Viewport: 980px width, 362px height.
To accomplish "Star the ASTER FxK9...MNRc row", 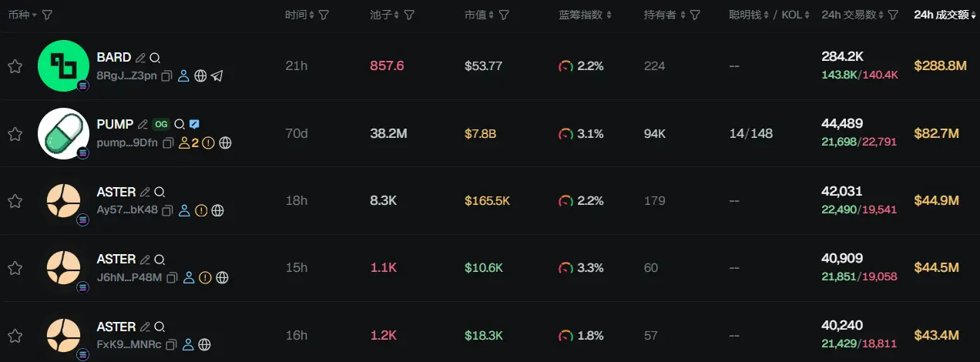I will 15,335.
